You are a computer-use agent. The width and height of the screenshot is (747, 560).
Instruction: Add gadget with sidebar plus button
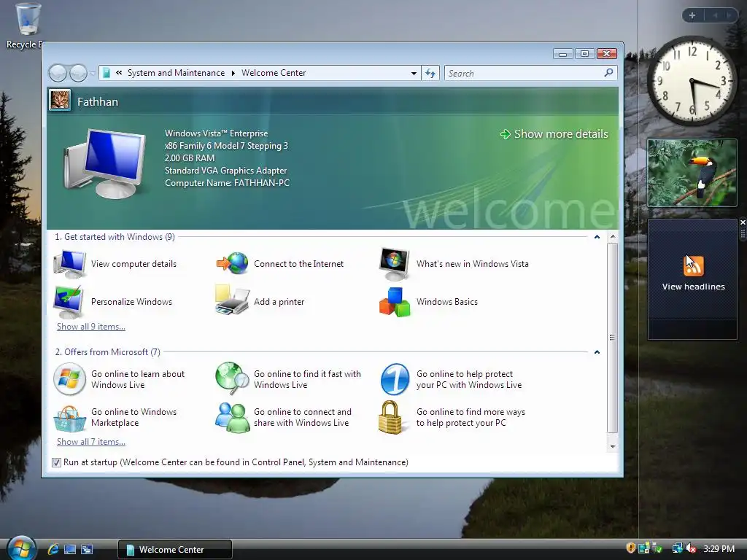(692, 15)
